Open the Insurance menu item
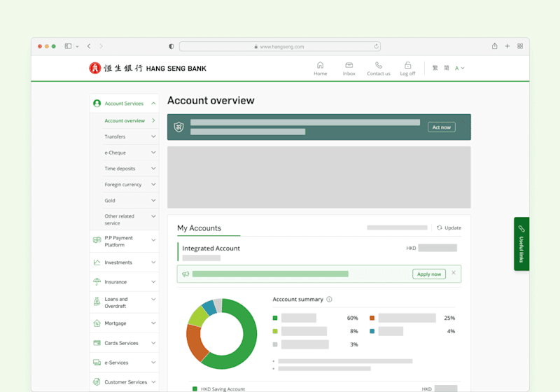 124,281
